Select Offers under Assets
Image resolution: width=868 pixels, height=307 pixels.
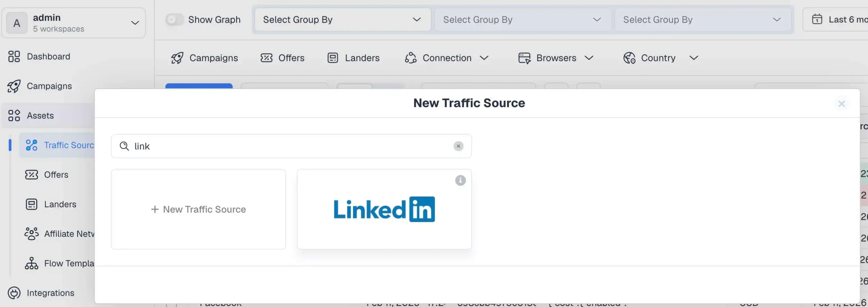click(x=57, y=175)
